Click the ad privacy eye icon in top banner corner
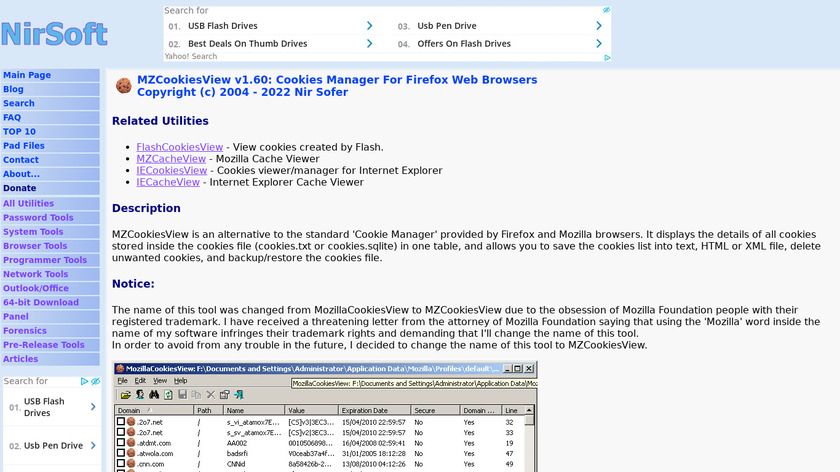Image resolution: width=840 pixels, height=472 pixels. click(606, 10)
